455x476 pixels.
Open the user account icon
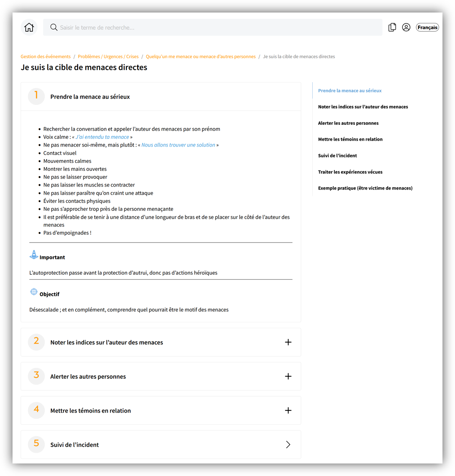pos(406,28)
